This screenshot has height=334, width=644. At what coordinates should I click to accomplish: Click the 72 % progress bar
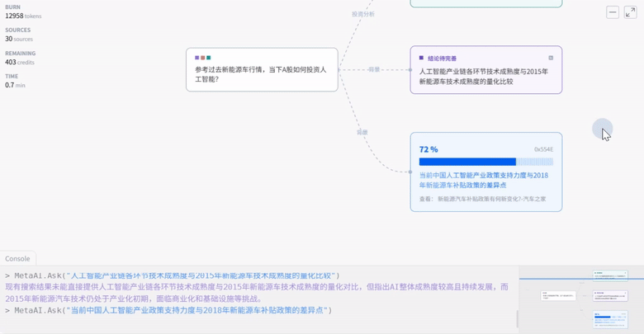[x=485, y=162]
